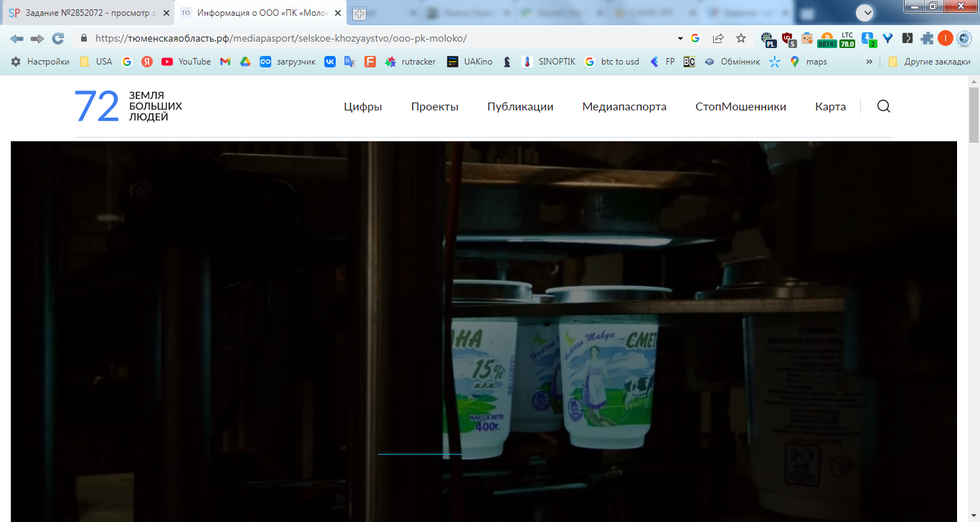Viewport: 980px width, 522px height.
Task: Open the chess knight bookmark icon
Action: pyautogui.click(x=507, y=62)
